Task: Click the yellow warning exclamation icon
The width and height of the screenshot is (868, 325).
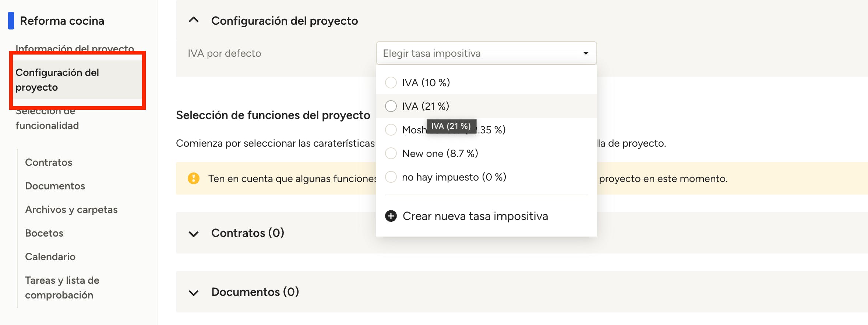Action: click(x=193, y=178)
